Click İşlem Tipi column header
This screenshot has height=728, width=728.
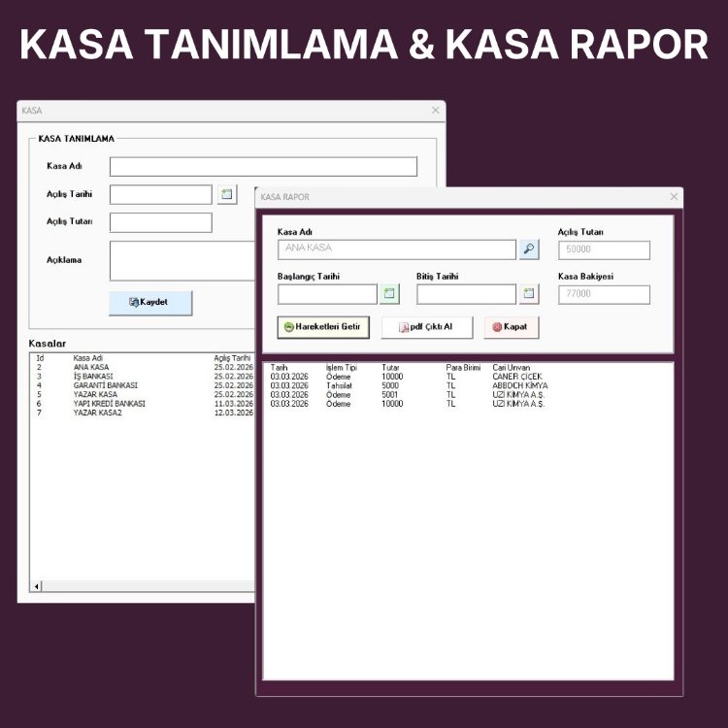[x=342, y=367]
